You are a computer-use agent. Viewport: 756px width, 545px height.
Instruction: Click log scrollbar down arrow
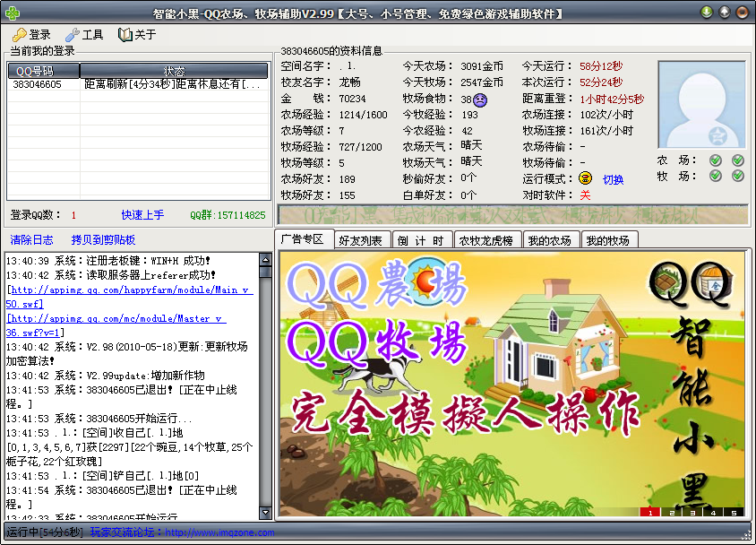(266, 512)
